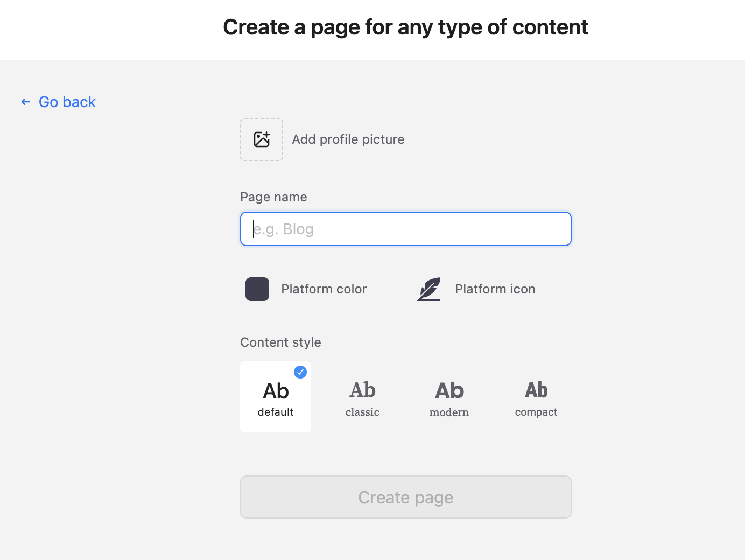Click the feather quill platform icon
Viewport: 745px width, 560px height.
pos(429,289)
